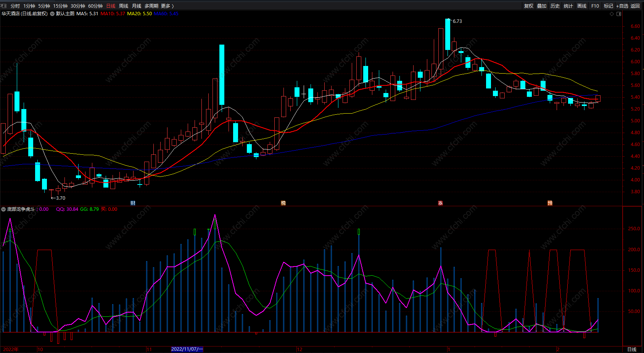Click the blue 财 event marker
The width and height of the screenshot is (644, 353).
tap(133, 203)
